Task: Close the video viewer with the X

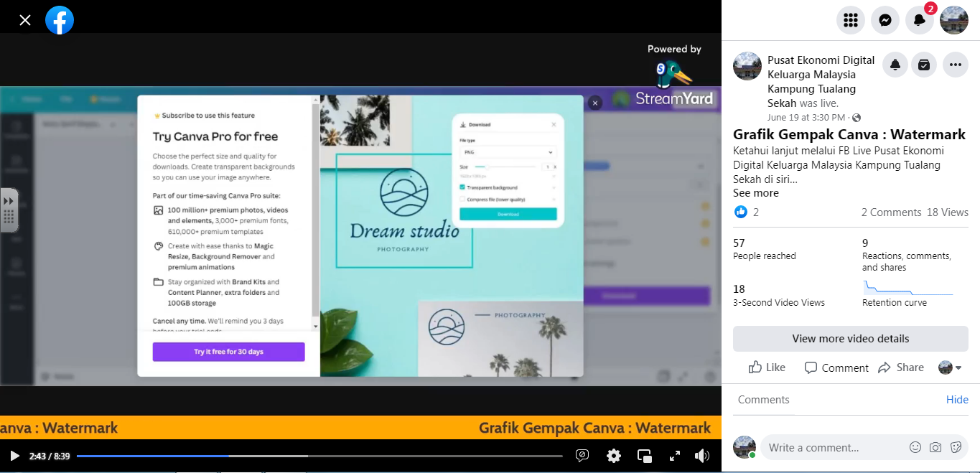Action: (x=25, y=20)
